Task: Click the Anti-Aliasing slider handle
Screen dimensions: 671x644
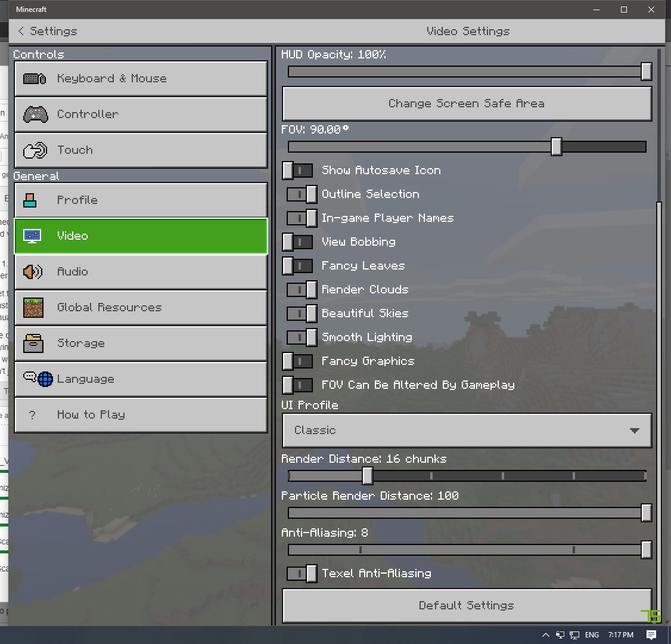Action: click(646, 550)
